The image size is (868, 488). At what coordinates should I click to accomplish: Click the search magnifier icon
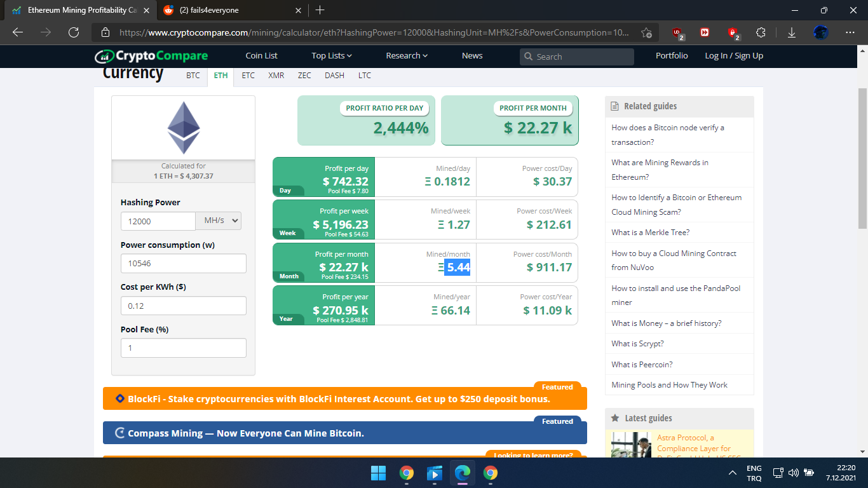[x=528, y=57]
